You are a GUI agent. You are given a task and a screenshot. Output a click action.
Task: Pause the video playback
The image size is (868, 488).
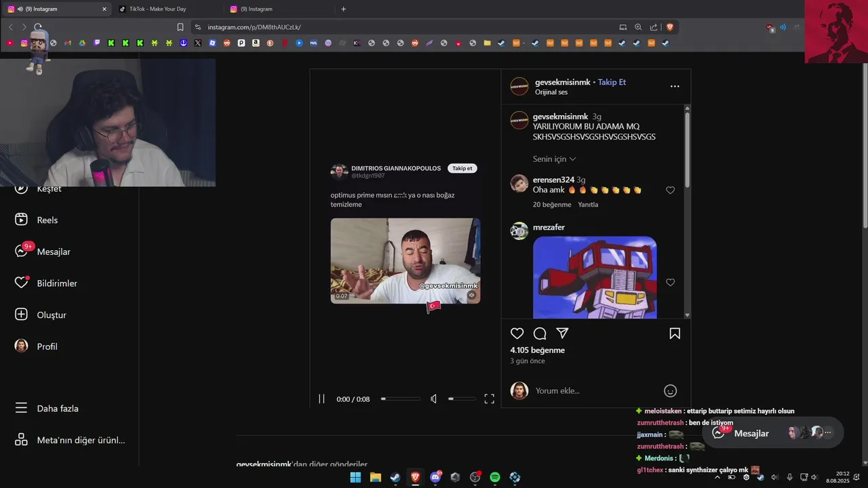[x=322, y=399]
